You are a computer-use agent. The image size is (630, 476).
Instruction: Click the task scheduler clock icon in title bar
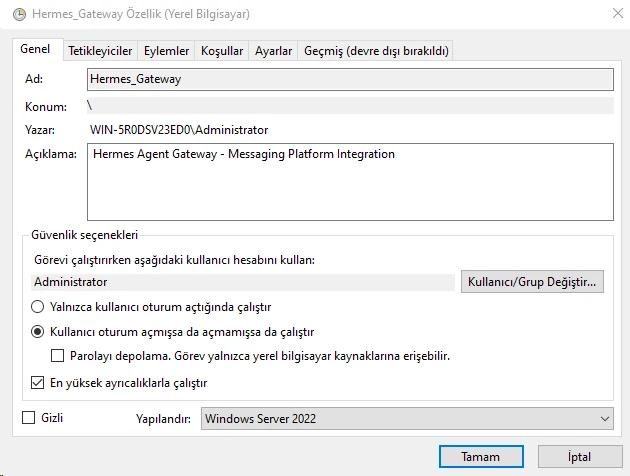click(19, 14)
